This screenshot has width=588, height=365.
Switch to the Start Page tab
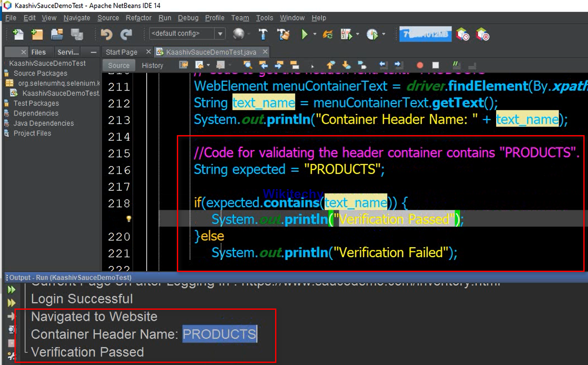[122, 52]
